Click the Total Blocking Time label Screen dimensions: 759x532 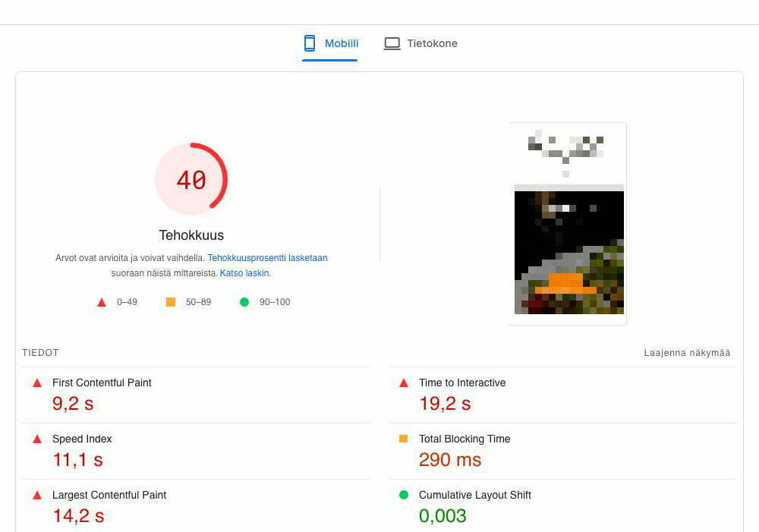pos(465,439)
